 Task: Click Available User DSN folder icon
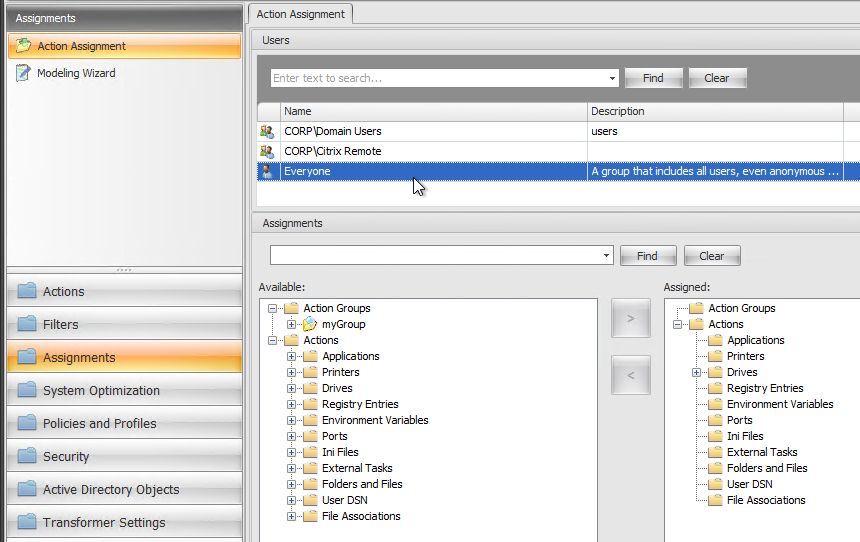coord(310,500)
